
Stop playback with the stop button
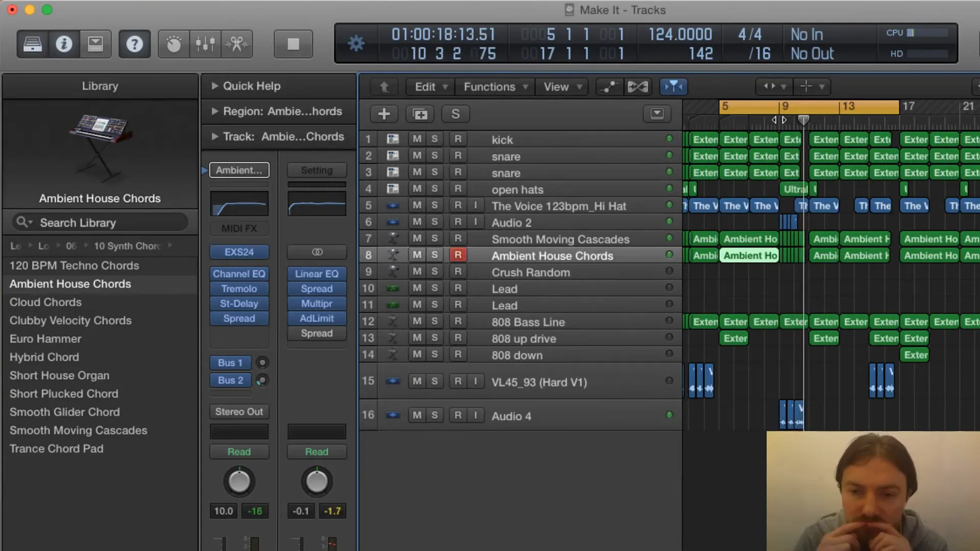tap(293, 44)
